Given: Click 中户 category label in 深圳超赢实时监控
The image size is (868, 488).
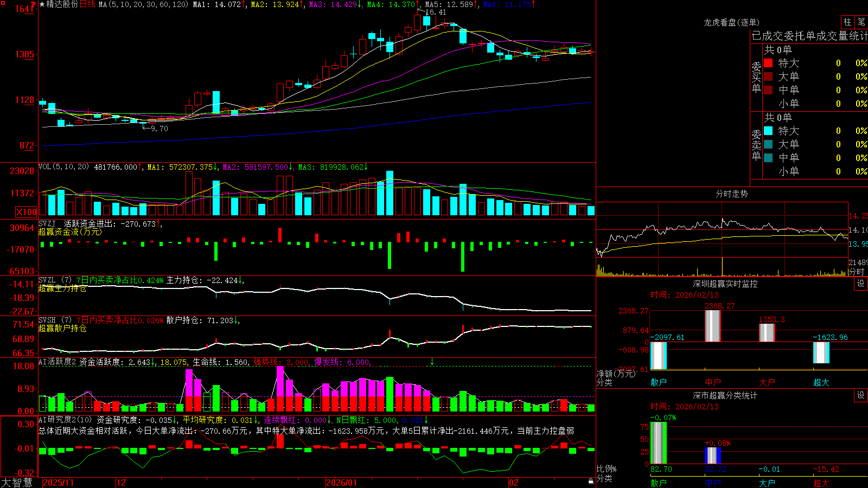Looking at the screenshot, I should click(x=713, y=382).
